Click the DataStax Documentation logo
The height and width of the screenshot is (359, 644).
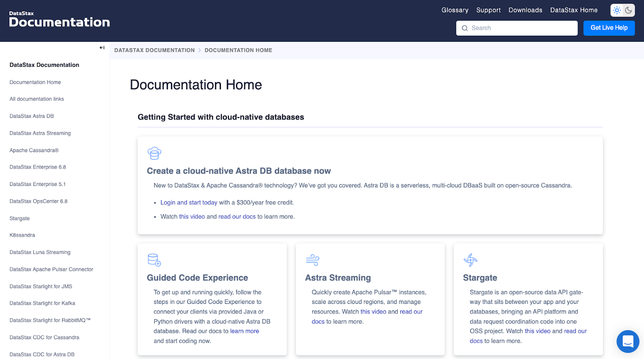point(59,19)
